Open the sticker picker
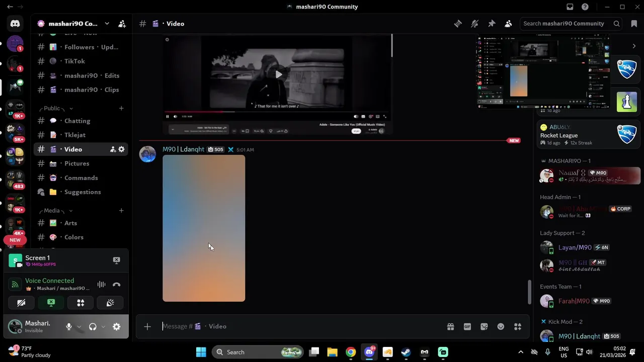This screenshot has width=644, height=362. pos(484,326)
